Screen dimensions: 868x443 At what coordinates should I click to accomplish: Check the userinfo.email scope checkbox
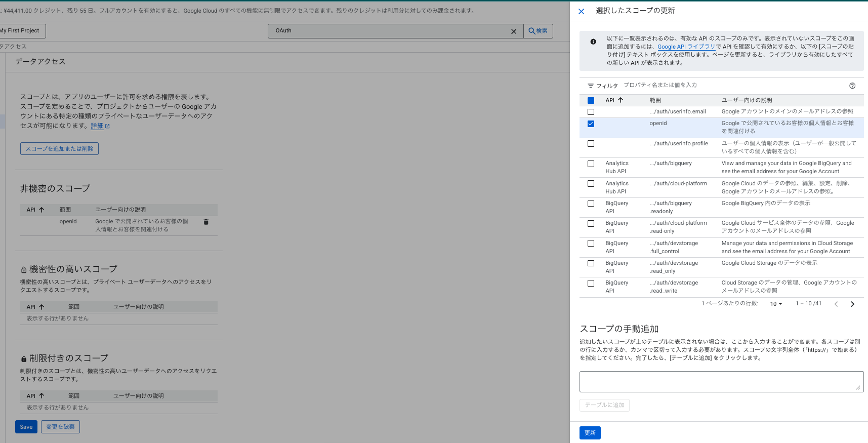591,112
